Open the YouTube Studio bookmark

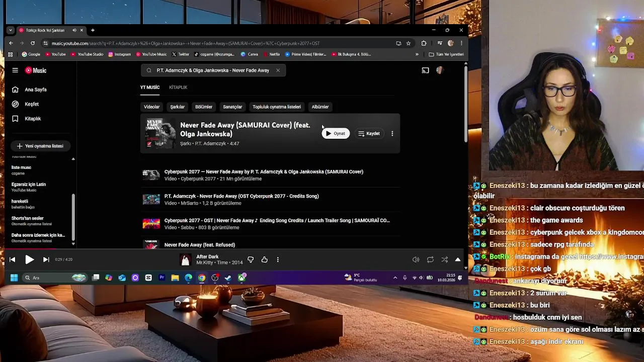[x=87, y=54]
